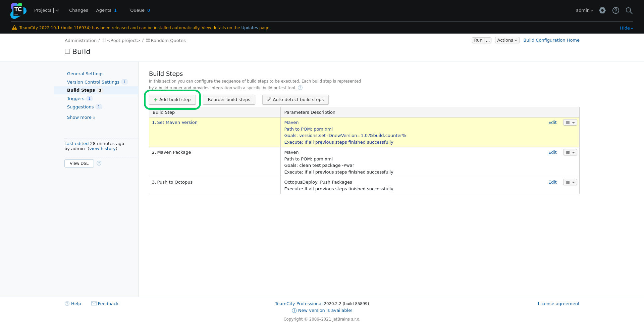This screenshot has width=644, height=334.
Task: Click the Feedback link in footer
Action: (x=108, y=304)
